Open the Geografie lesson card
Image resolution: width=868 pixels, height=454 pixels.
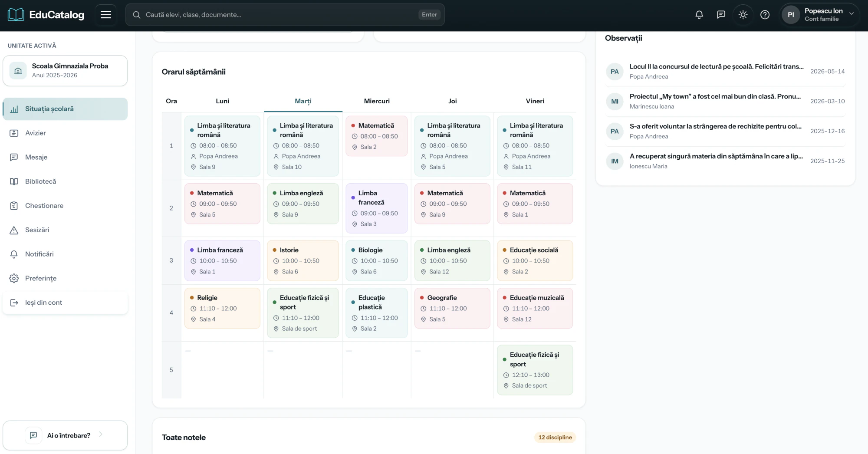click(452, 308)
